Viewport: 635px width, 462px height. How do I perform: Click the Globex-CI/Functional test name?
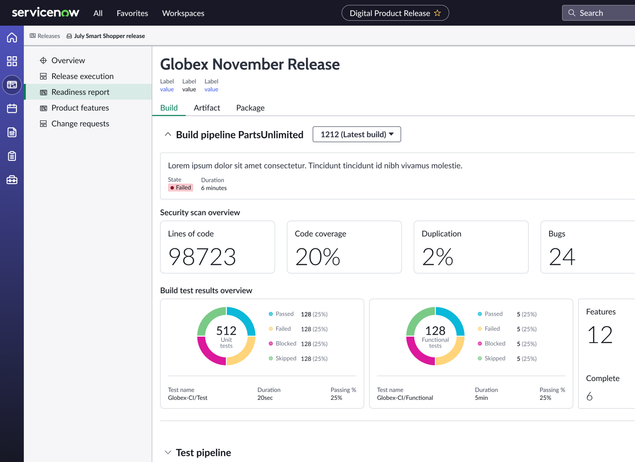[x=405, y=398]
